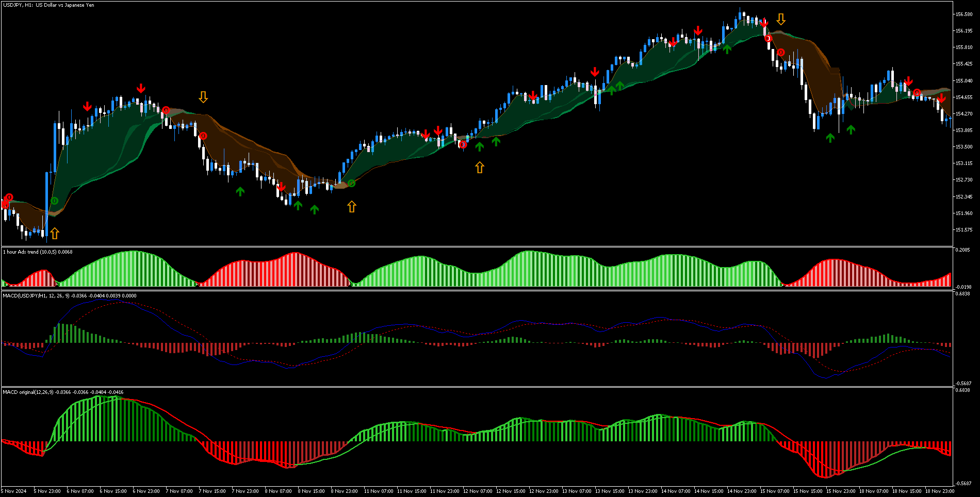Image resolution: width=980 pixels, height=497 pixels.
Task: Click the 11 Nov 07:00 time axis label
Action: (x=379, y=491)
